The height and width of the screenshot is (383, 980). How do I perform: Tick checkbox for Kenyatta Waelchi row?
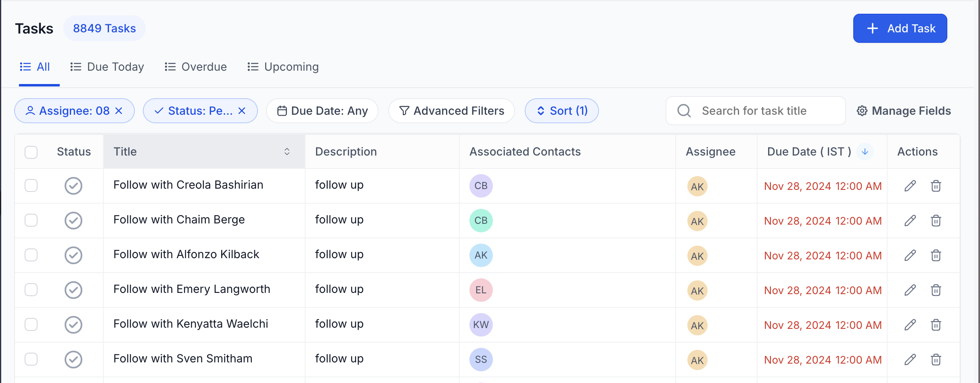tap(31, 325)
